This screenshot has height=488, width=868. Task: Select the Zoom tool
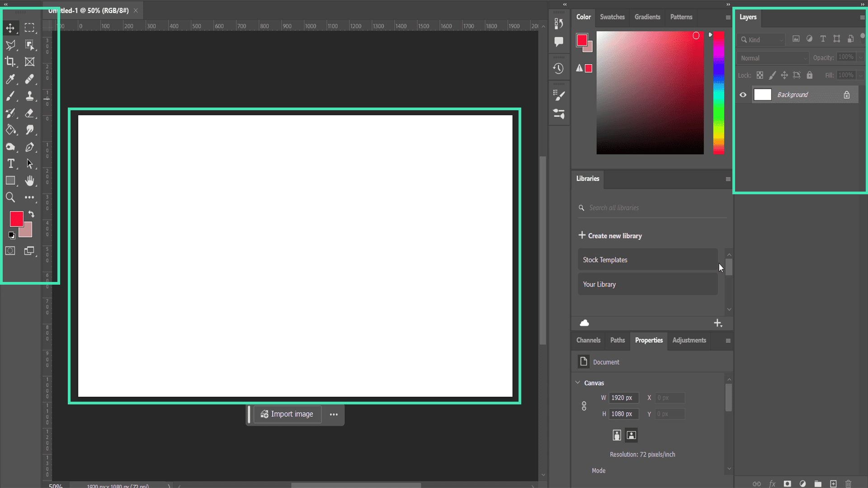coord(10,197)
